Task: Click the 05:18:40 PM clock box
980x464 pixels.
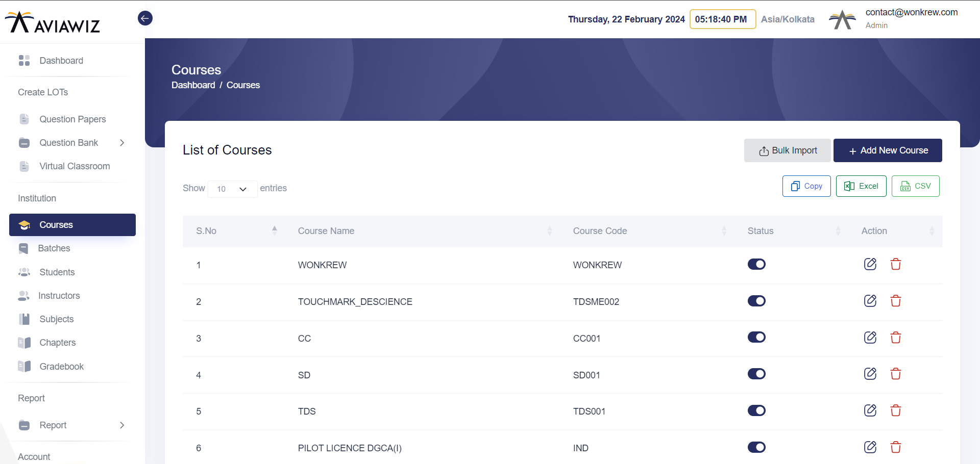Action: pyautogui.click(x=723, y=19)
